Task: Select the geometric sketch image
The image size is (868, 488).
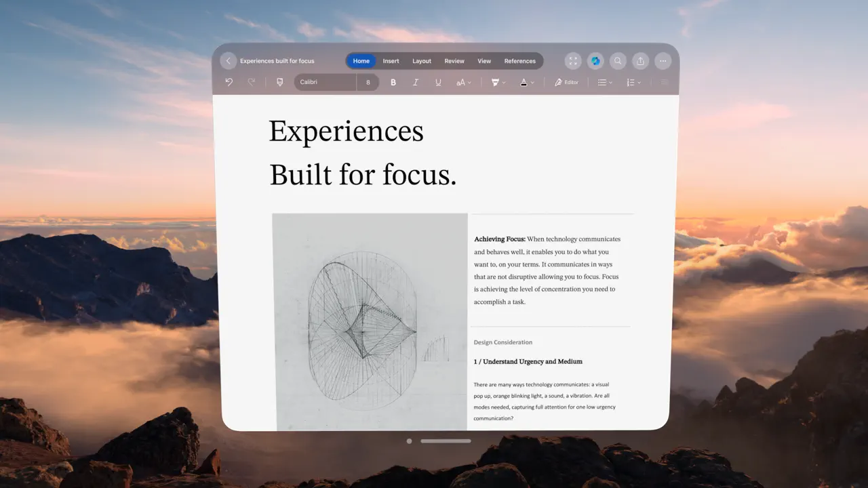Action: pos(370,322)
